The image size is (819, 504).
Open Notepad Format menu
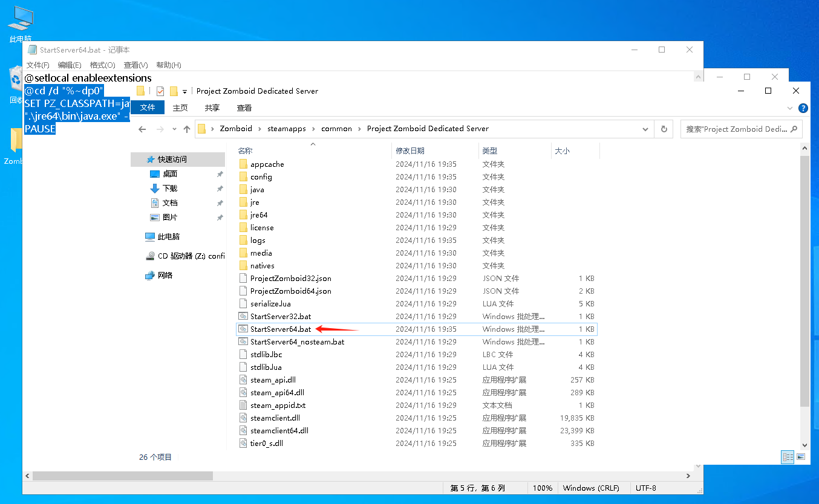click(102, 65)
